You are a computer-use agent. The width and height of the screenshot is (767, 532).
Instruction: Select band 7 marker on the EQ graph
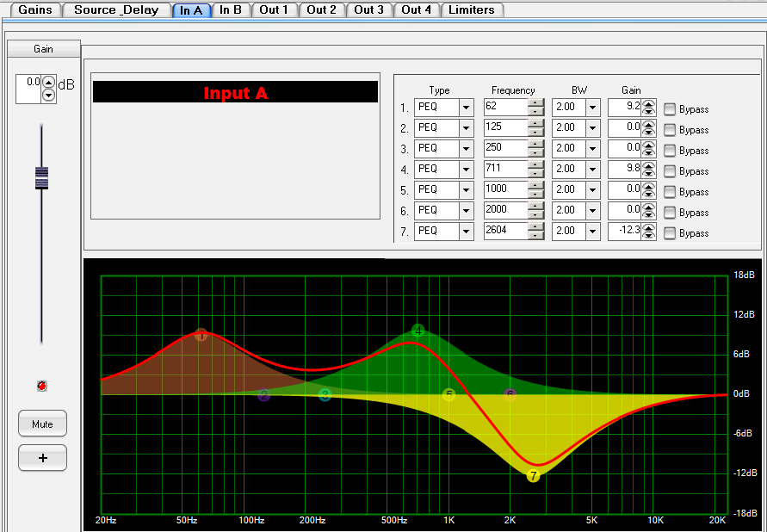pyautogui.click(x=533, y=475)
